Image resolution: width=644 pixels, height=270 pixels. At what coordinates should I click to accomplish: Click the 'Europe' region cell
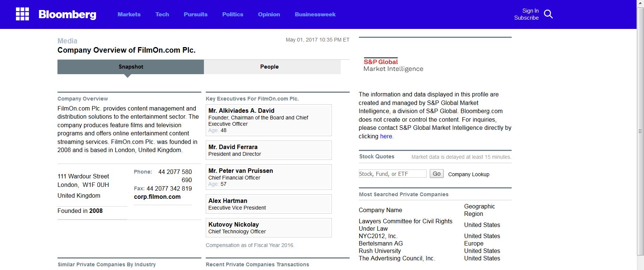pos(474,243)
